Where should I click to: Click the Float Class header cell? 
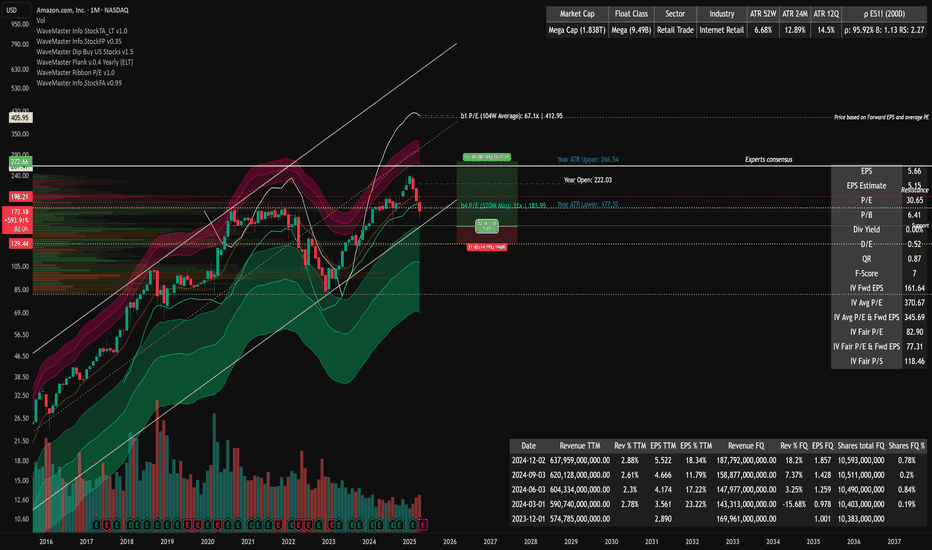tap(631, 14)
